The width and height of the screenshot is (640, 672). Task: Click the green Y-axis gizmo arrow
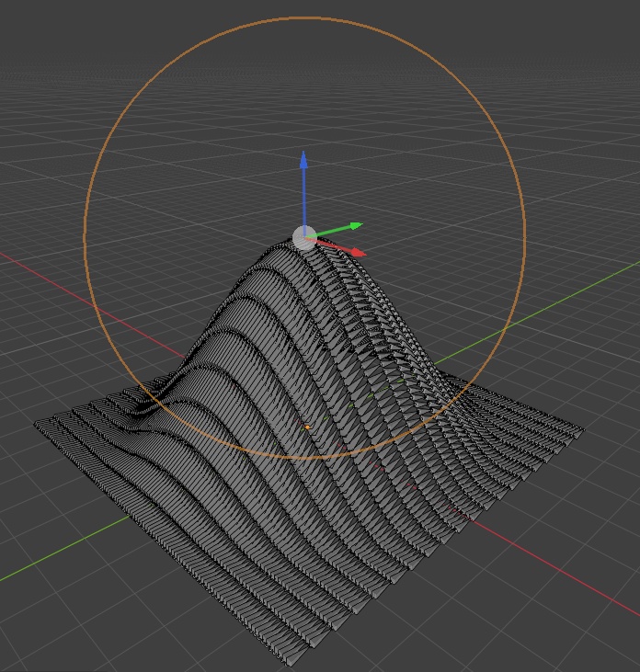point(338,229)
